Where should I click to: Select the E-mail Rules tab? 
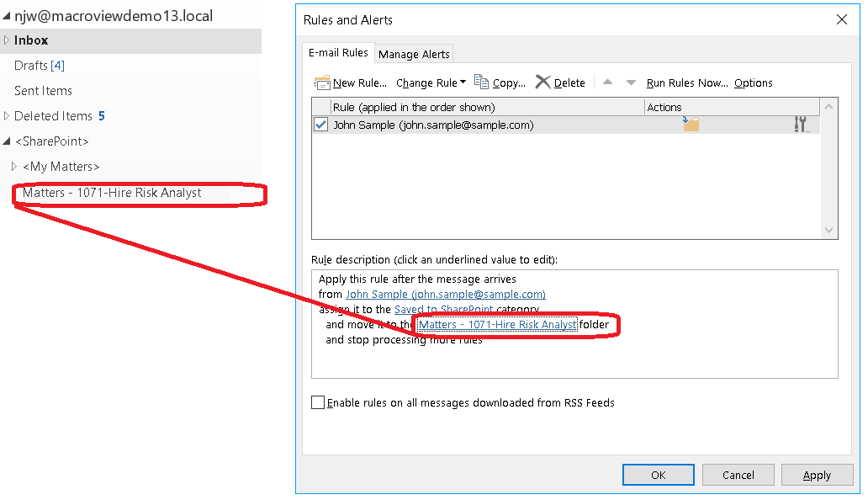click(x=338, y=52)
